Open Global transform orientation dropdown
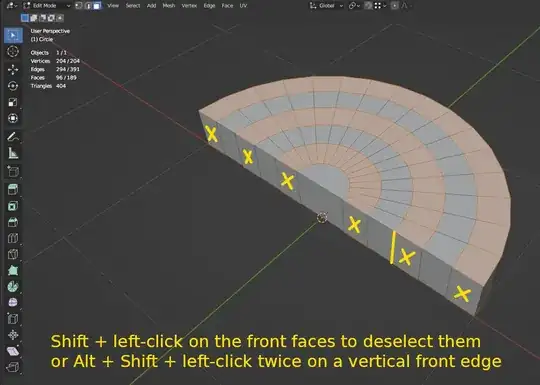Viewport: 540px width, 385px height. coord(326,6)
